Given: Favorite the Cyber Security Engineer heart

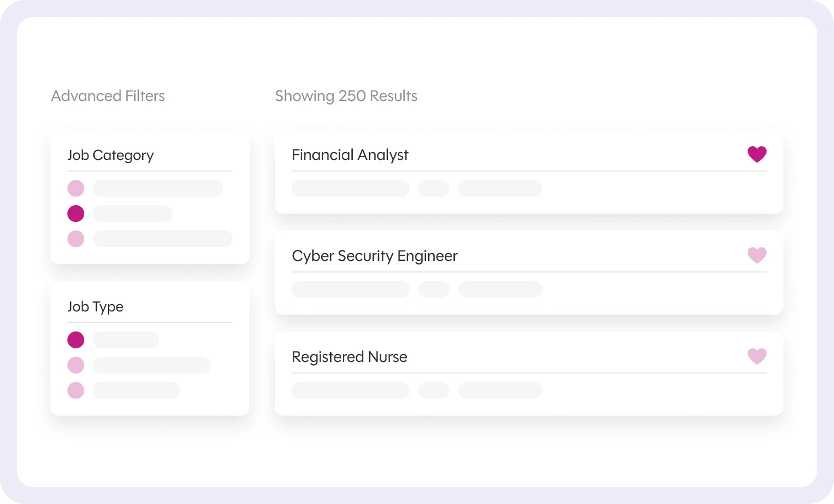Looking at the screenshot, I should pos(757,255).
